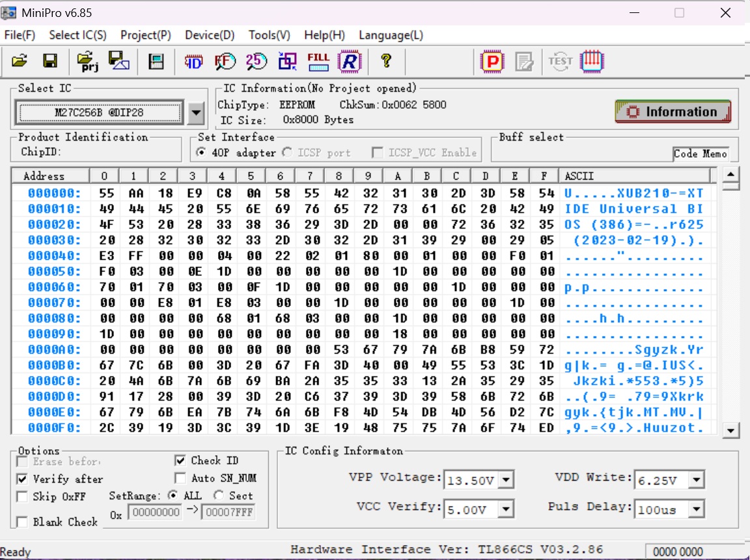Open the Tools(V) menu

269,35
